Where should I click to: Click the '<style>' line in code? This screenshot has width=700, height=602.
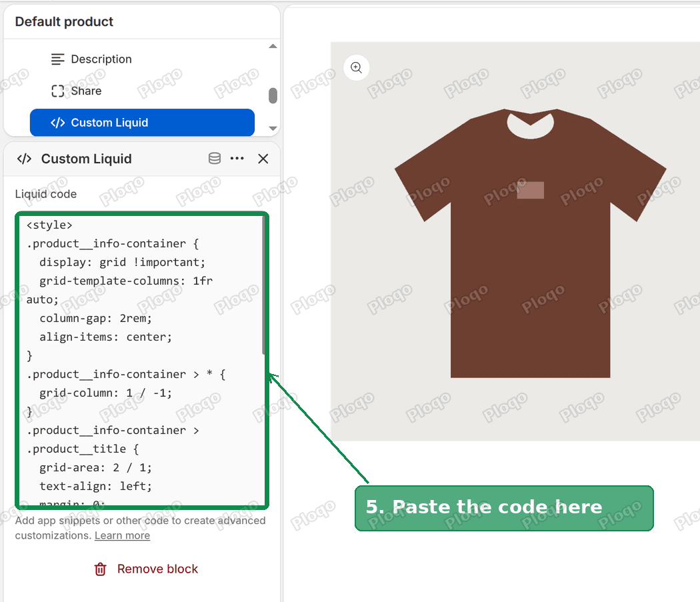click(x=49, y=225)
